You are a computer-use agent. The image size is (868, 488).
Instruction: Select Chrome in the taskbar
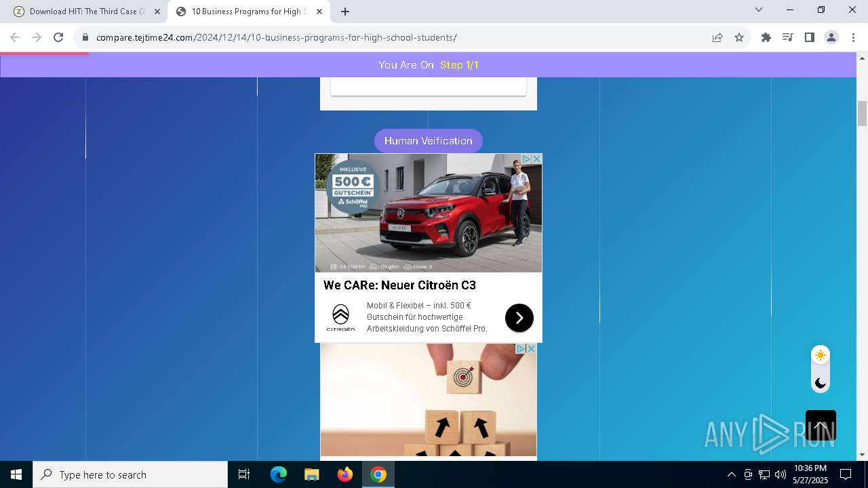(378, 474)
